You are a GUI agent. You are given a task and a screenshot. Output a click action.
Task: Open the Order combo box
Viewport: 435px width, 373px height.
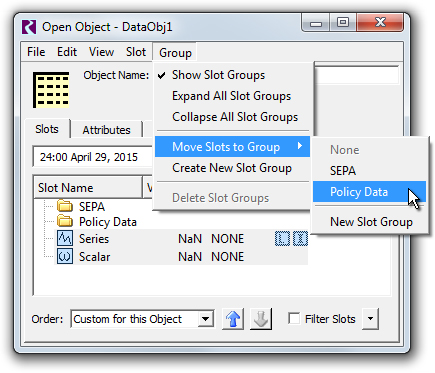142,319
